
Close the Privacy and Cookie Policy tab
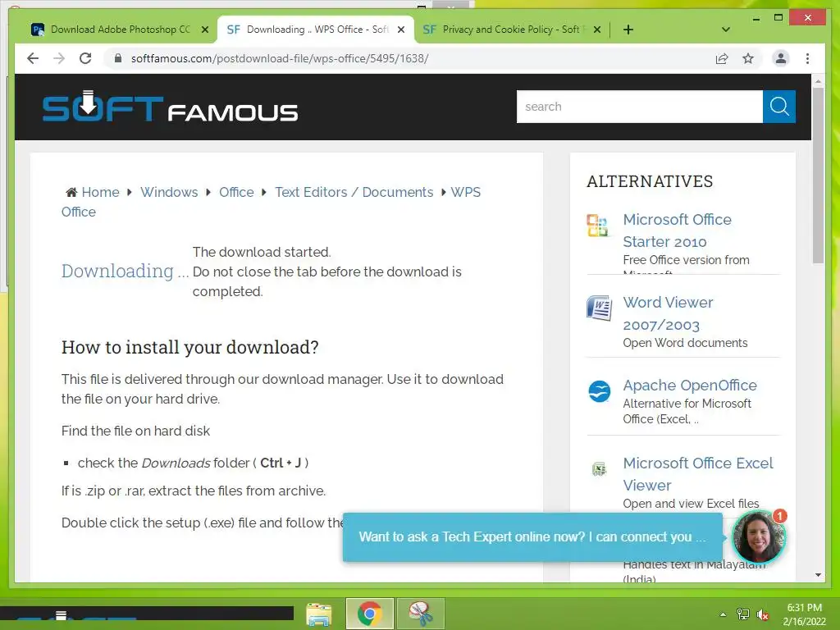coord(597,30)
